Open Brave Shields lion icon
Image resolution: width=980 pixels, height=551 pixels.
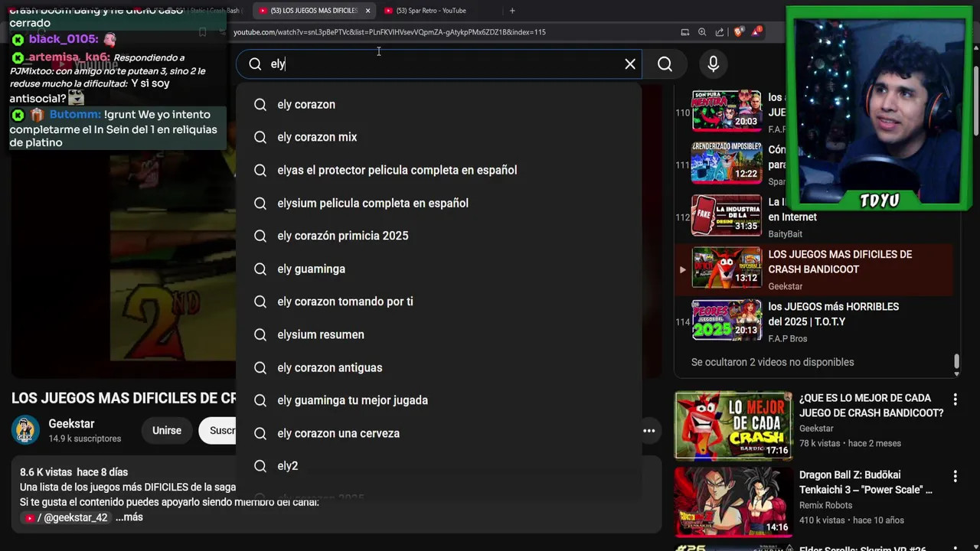738,32
